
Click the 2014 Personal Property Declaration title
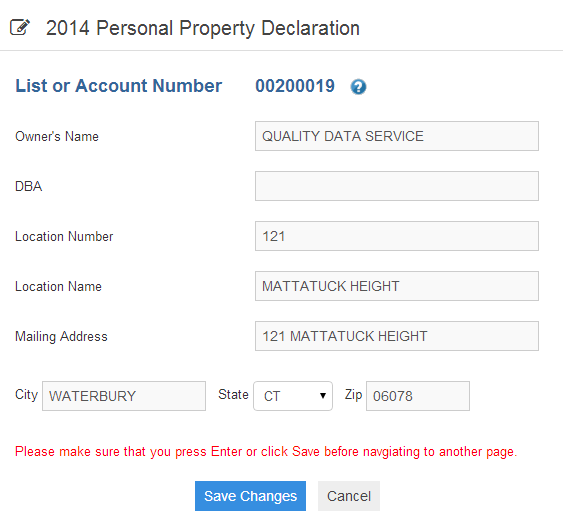click(x=203, y=28)
